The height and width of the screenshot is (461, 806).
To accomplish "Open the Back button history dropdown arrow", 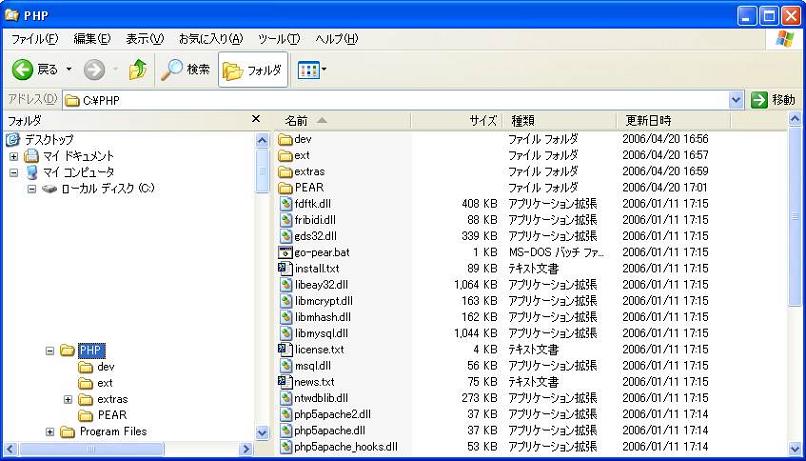I will click(x=69, y=69).
